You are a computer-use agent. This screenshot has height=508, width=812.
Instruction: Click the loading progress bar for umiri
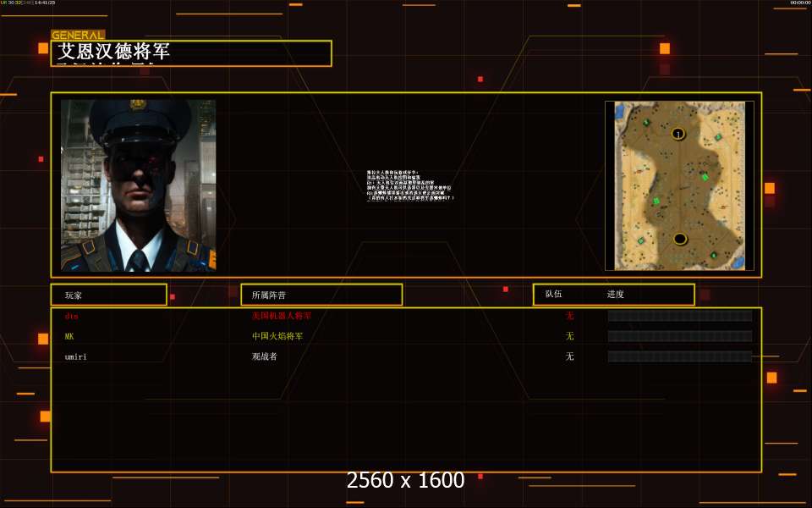tap(680, 356)
